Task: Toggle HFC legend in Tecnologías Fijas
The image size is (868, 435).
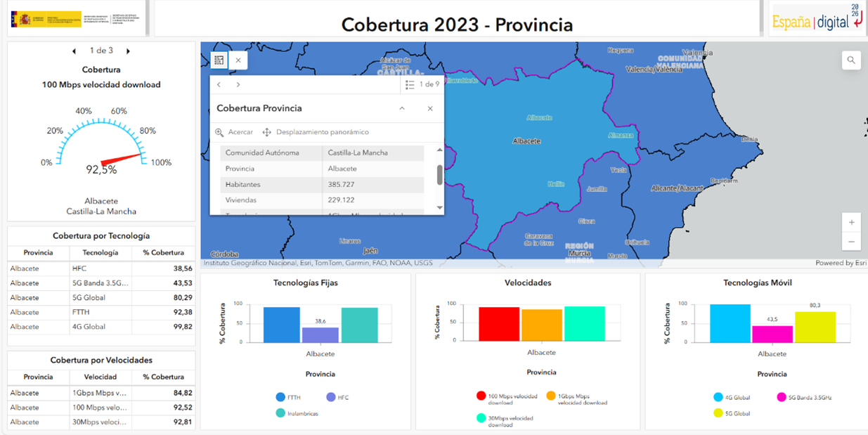Action: click(x=338, y=398)
